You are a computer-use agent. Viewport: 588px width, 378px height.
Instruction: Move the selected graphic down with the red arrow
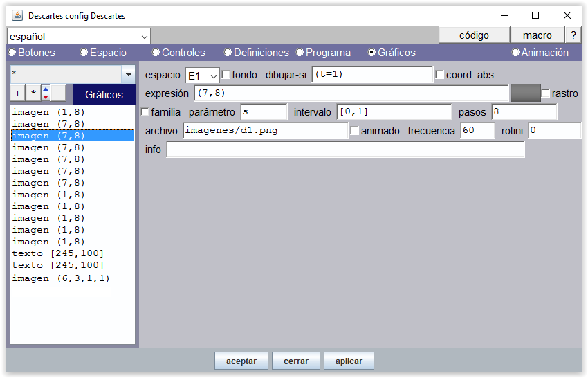[46, 97]
